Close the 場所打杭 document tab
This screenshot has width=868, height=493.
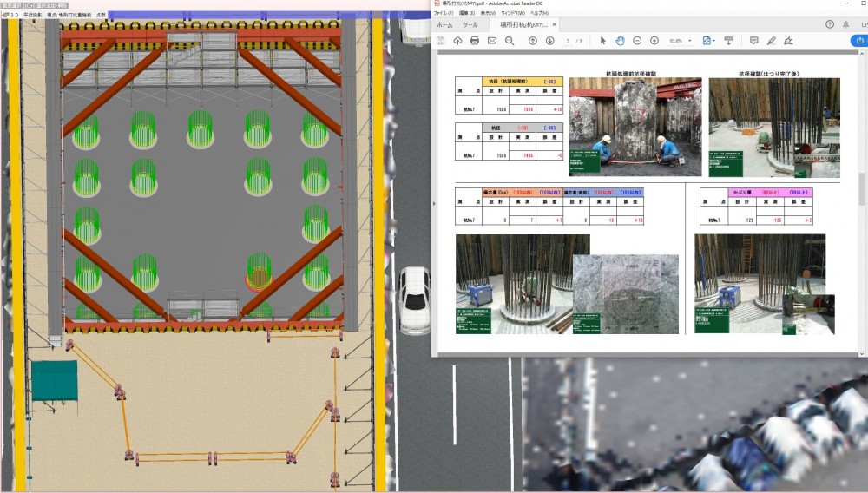coord(554,25)
